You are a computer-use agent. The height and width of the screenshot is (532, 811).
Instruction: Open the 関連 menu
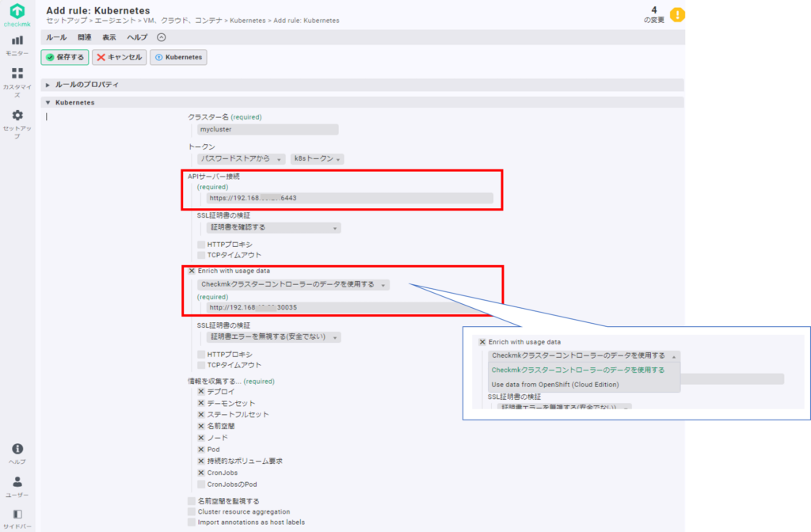pyautogui.click(x=84, y=37)
